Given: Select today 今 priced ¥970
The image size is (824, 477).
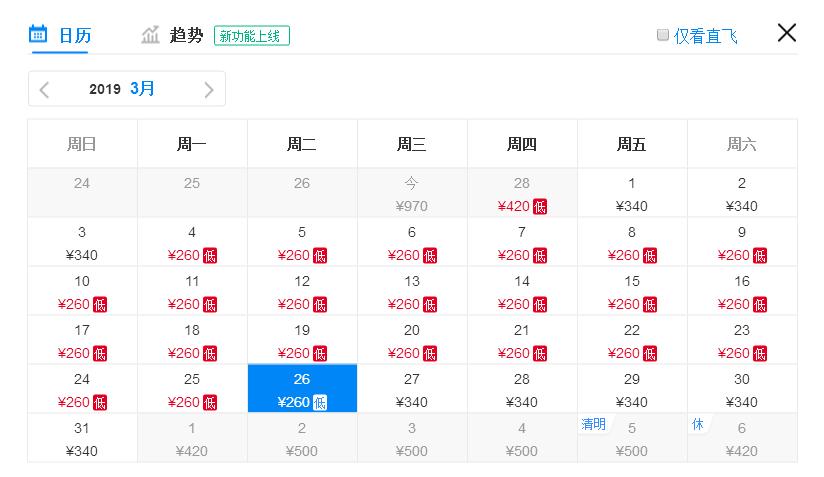Looking at the screenshot, I should 412,193.
